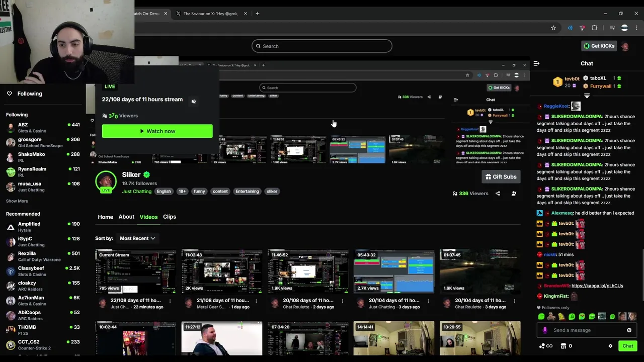Click Sliker's live profile avatar

pyautogui.click(x=106, y=182)
